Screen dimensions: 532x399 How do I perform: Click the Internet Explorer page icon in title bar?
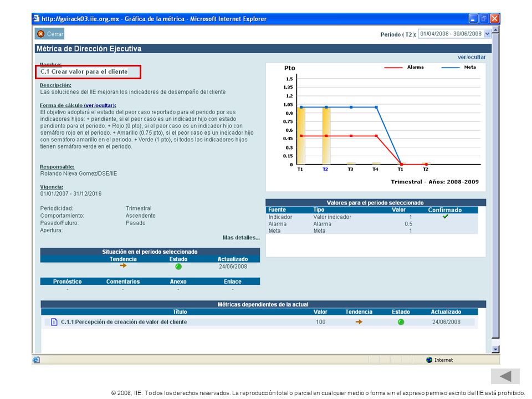click(x=37, y=18)
